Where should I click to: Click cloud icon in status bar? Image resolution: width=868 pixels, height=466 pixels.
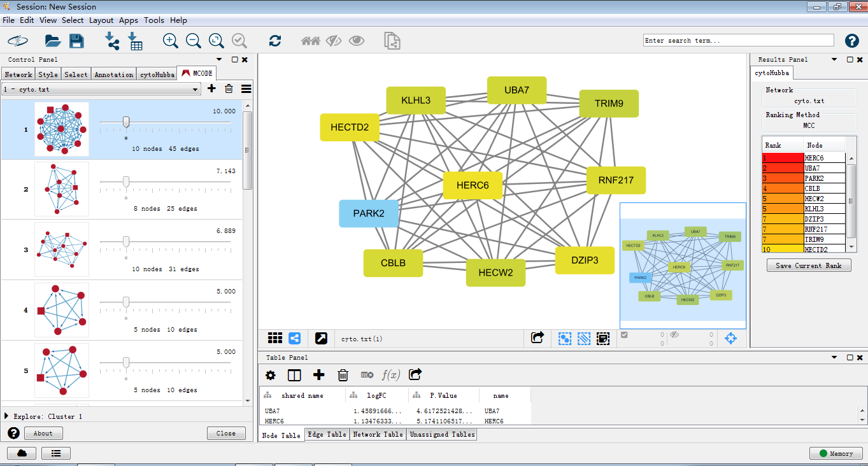point(22,453)
